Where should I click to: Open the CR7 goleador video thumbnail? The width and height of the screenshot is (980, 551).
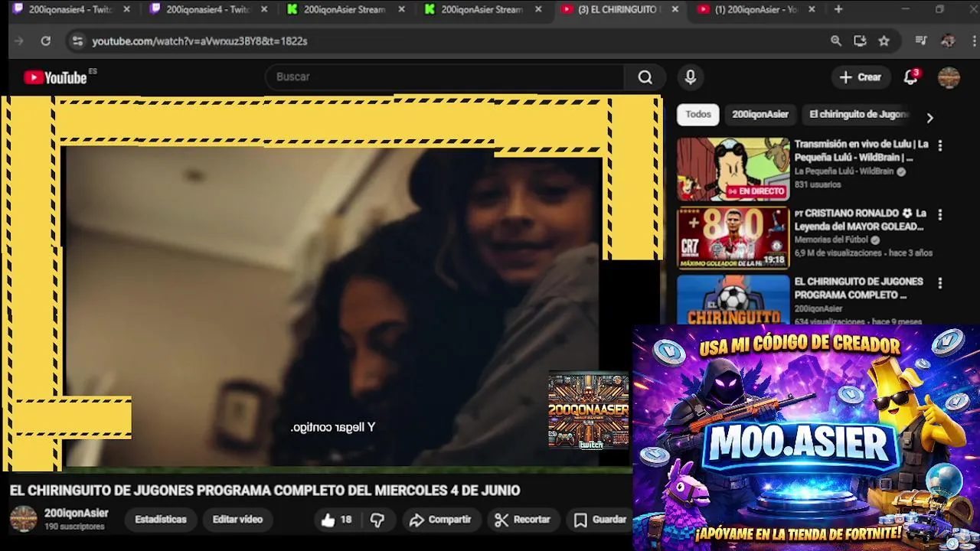tap(733, 238)
